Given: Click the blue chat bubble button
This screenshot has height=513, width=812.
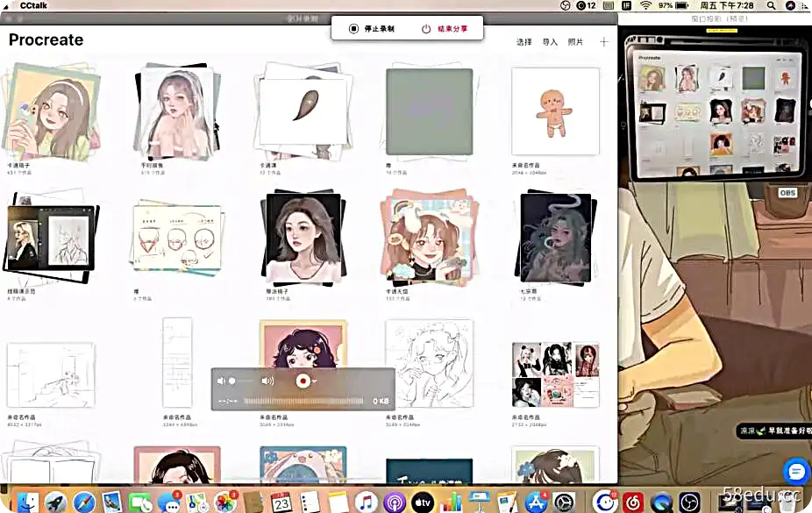Looking at the screenshot, I should [x=796, y=471].
